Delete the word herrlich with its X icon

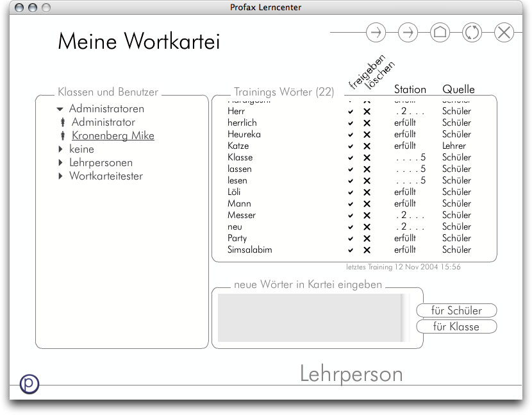pos(367,123)
